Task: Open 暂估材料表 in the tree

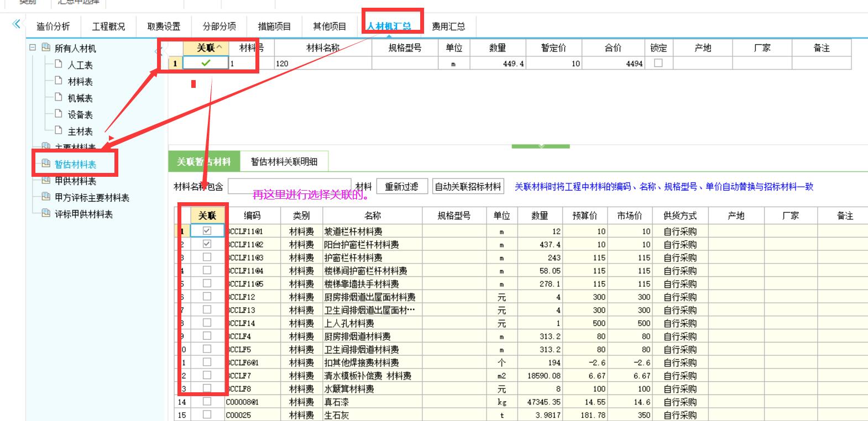Action: 76,165
